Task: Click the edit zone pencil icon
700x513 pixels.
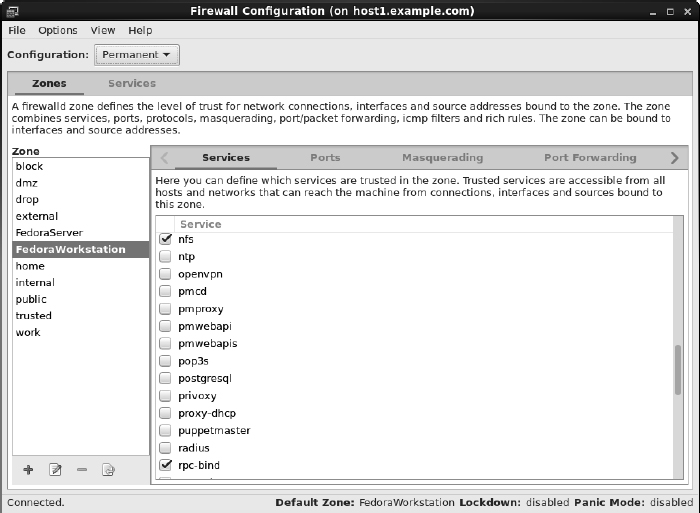Action: tap(55, 470)
